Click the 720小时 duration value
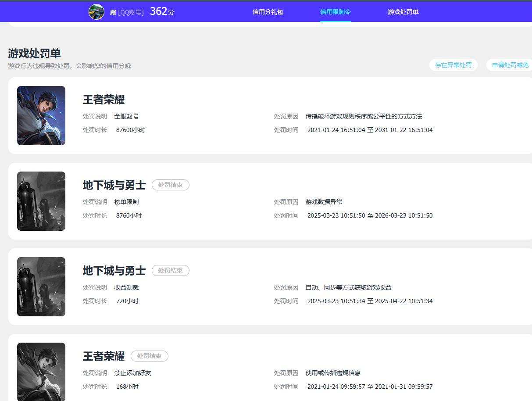The height and width of the screenshot is (401, 532). click(128, 301)
